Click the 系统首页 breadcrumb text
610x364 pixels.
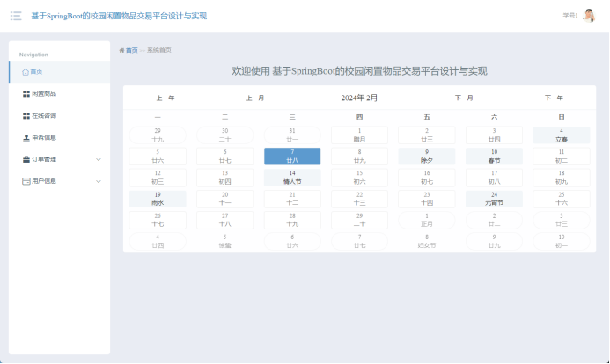point(159,50)
